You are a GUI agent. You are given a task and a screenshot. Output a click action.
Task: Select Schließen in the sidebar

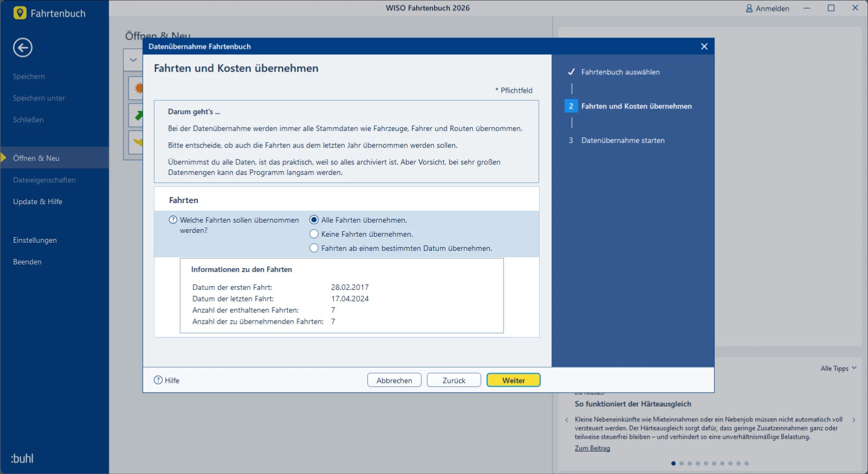[28, 120]
